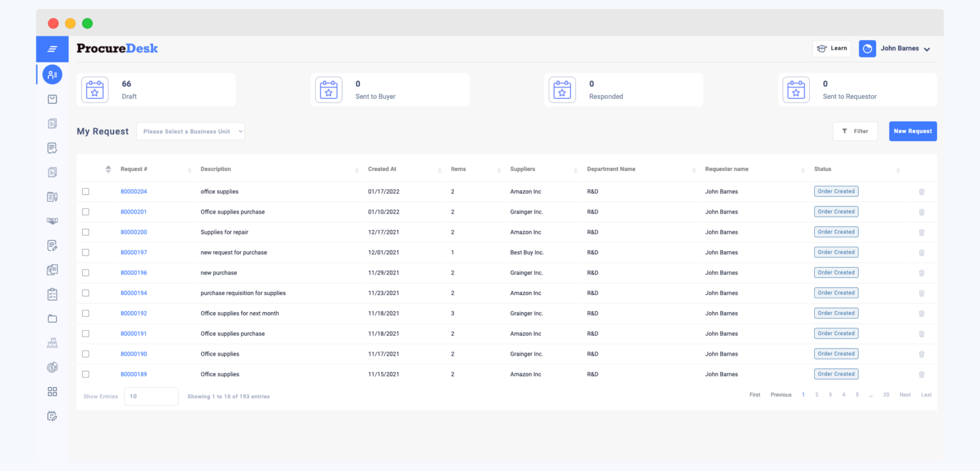Click the hamburger menu icon in sidebar
The width and height of the screenshot is (980, 471).
[52, 49]
